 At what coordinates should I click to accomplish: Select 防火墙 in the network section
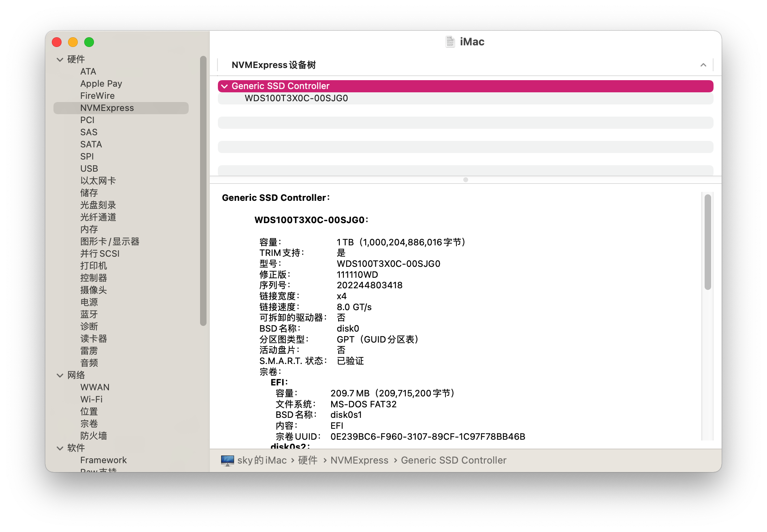coord(94,436)
